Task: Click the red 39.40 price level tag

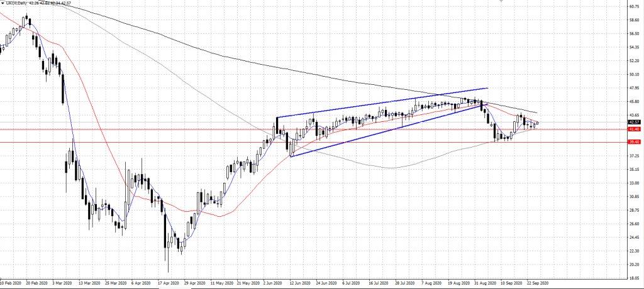Action: coord(634,142)
